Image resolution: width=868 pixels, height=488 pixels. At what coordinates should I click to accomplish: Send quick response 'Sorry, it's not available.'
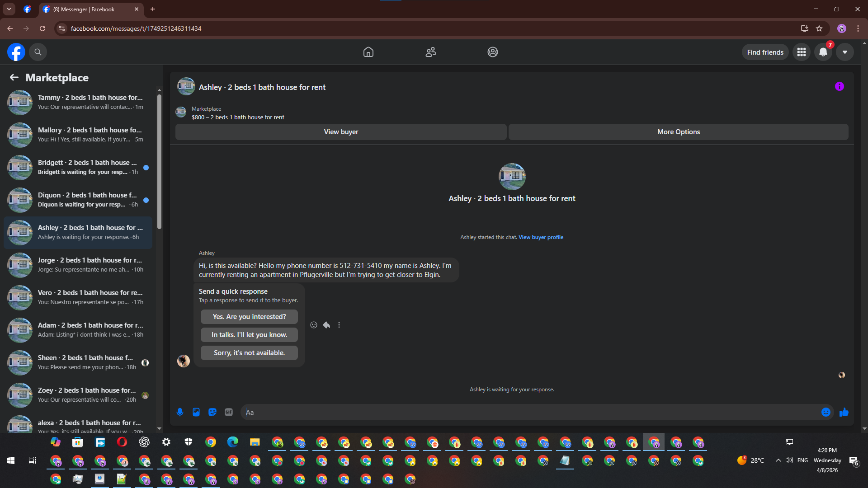click(x=249, y=353)
